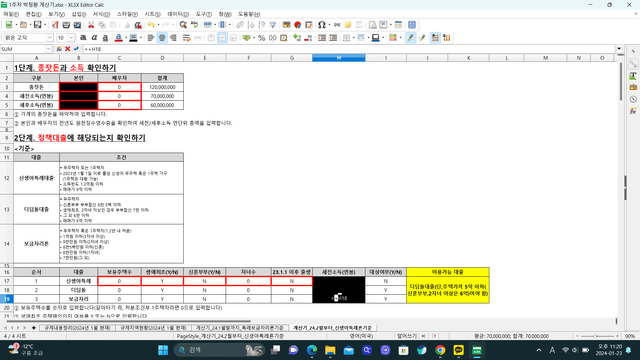Select row 19 header
Image resolution: width=640 pixels, height=360 pixels.
(7, 299)
